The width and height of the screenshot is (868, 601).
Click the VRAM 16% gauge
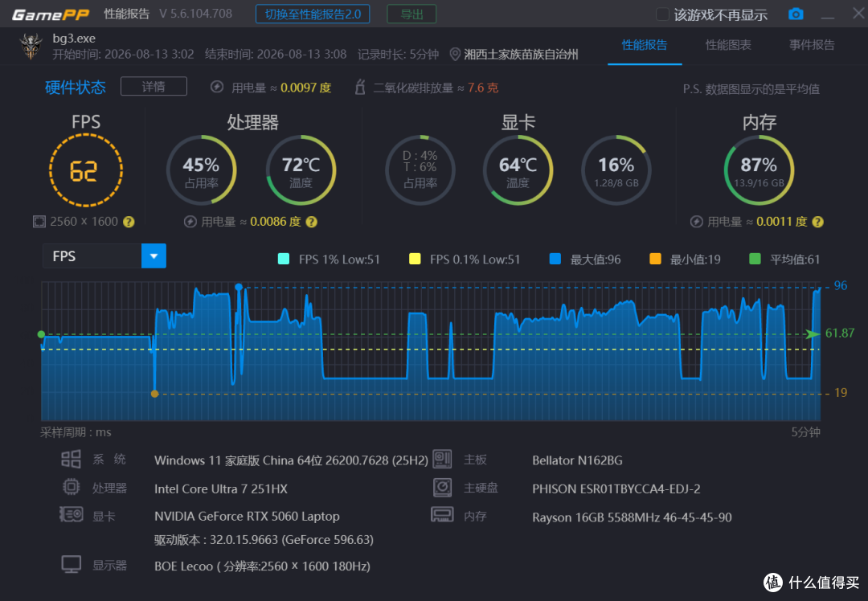tap(616, 170)
